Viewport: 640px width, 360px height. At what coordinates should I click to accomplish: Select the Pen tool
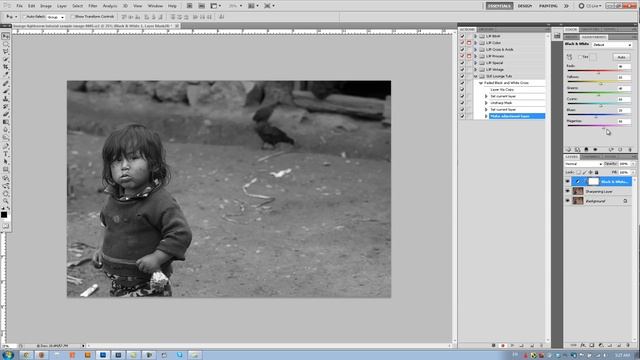5,146
